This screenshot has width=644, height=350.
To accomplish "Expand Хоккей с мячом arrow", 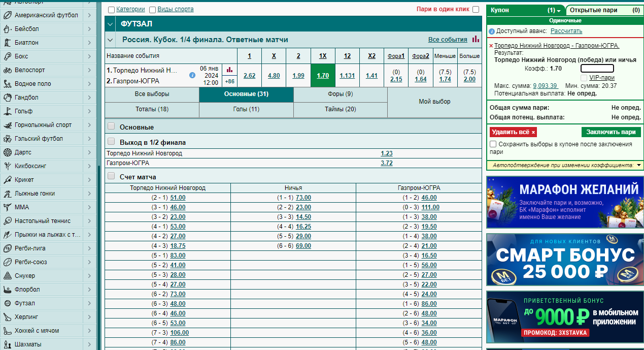I will coord(89,331).
